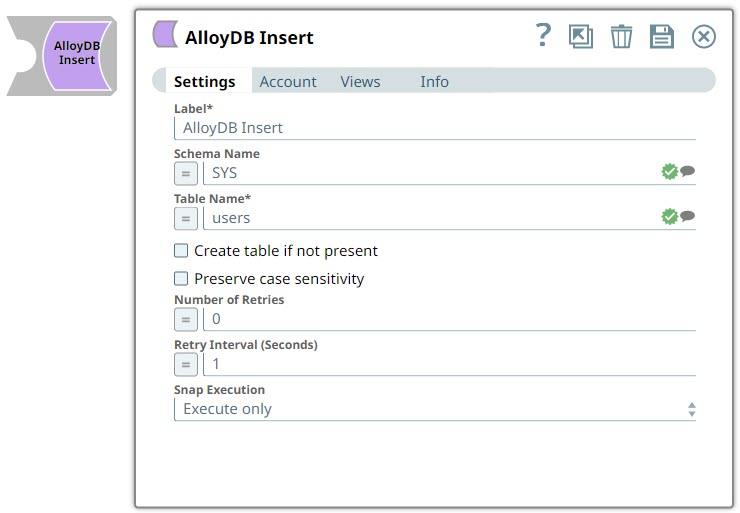Viewport: 740px width, 513px height.
Task: Toggle expression button for Number of Retries
Action: (x=186, y=319)
